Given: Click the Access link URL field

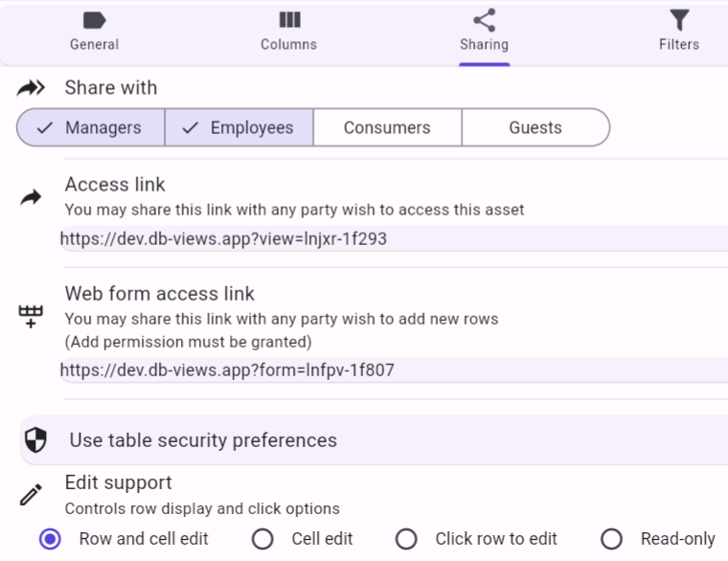Looking at the screenshot, I should coord(223,238).
